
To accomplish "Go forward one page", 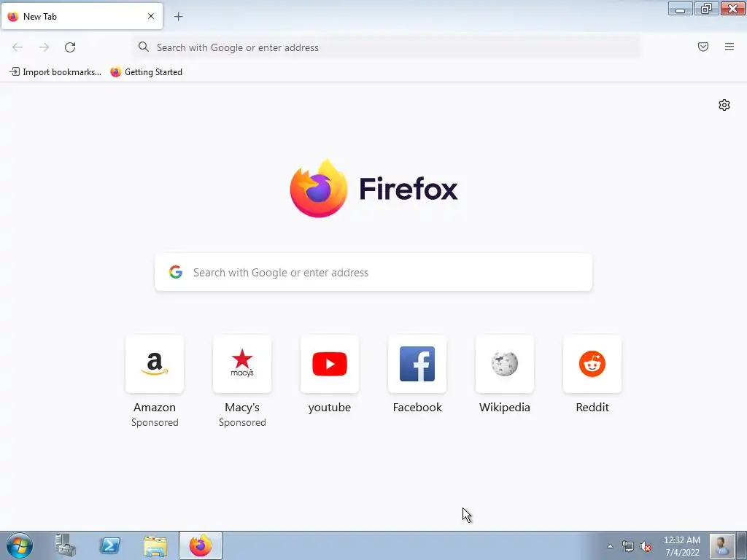I will [x=44, y=47].
